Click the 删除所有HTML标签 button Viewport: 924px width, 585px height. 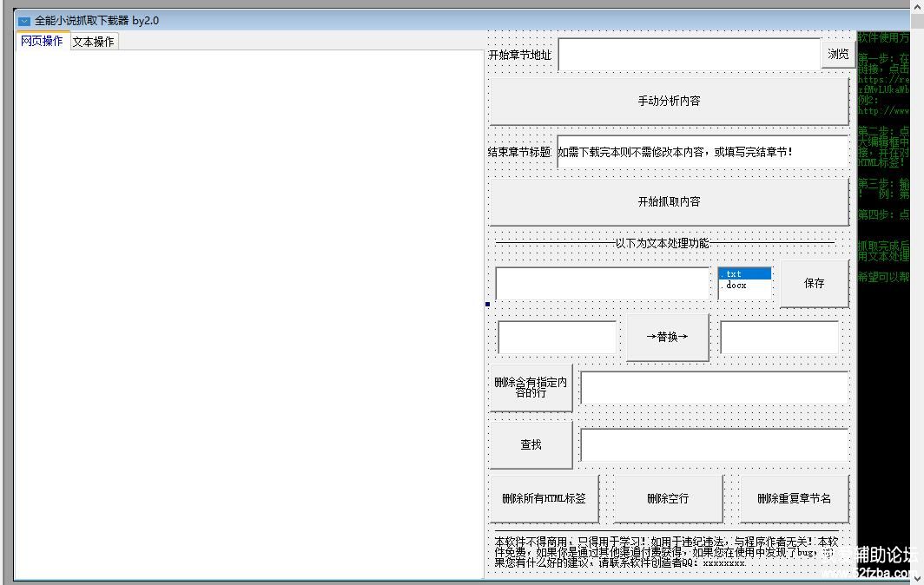544,499
